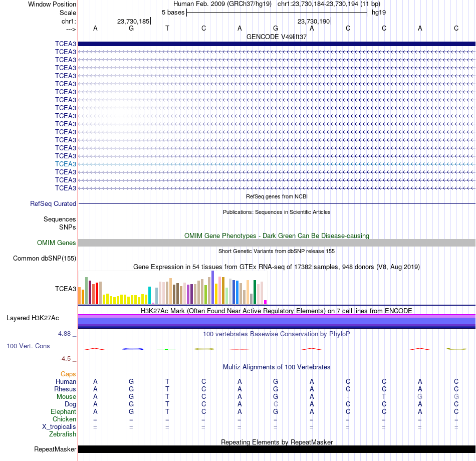The width and height of the screenshot is (476, 461).
Task: Click the "Human Feb. 2009 (GRCh37/hg19)" assembly text
Action: [222, 4]
